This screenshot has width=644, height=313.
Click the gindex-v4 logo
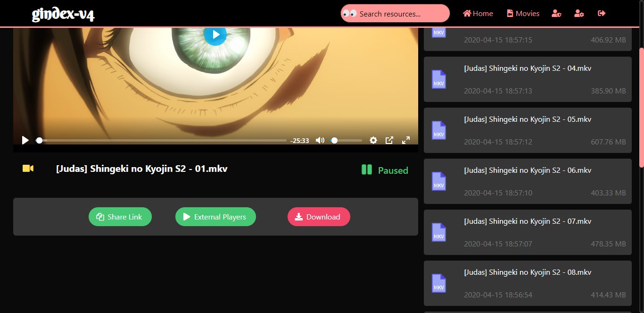pyautogui.click(x=63, y=14)
